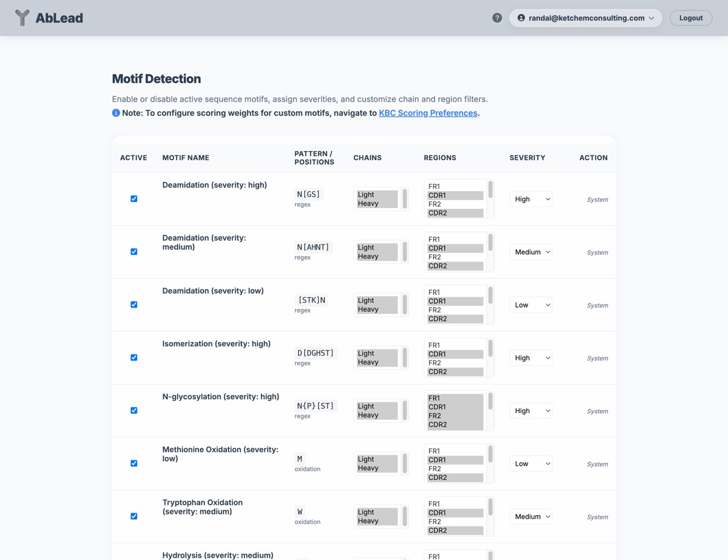Click regions list scrollbar in Deamidation (severity: high) row
This screenshot has height=560, width=728.
click(x=490, y=190)
